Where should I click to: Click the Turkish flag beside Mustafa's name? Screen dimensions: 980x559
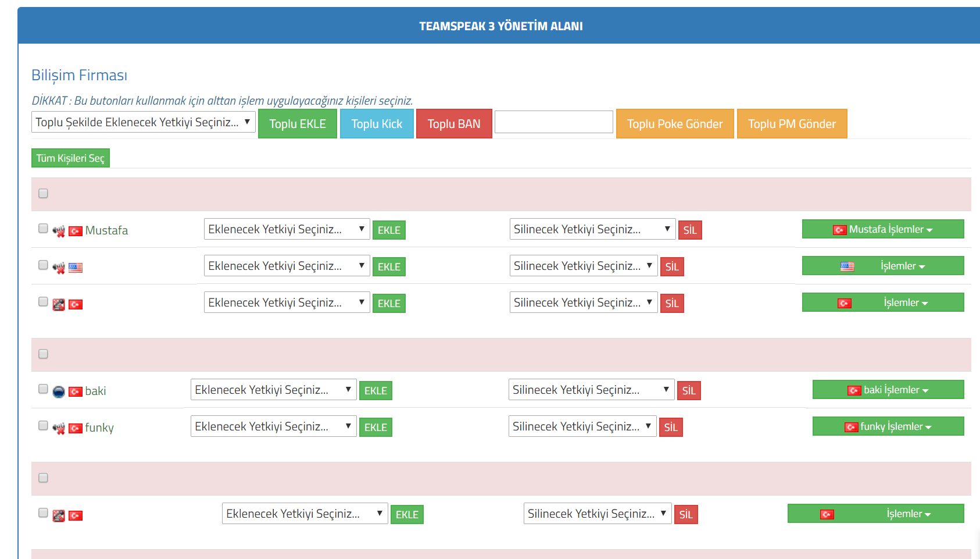(x=76, y=232)
